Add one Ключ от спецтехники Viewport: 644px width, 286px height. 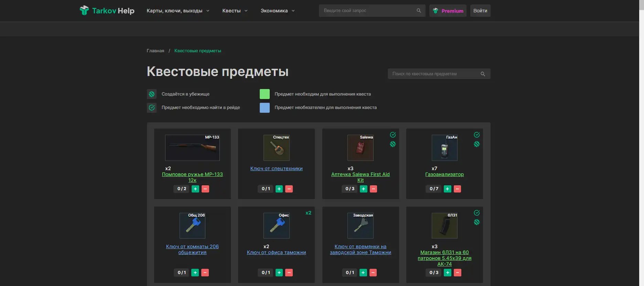[x=279, y=189]
